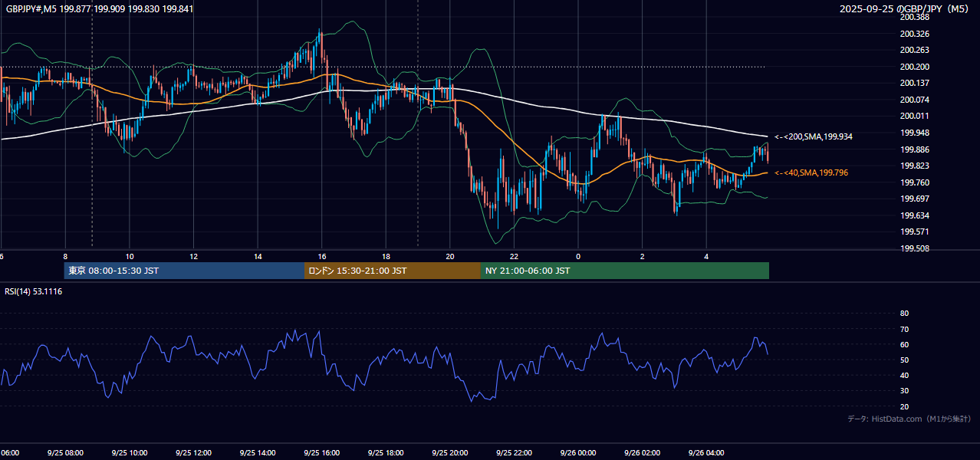Click price axis value 200.388

point(914,18)
